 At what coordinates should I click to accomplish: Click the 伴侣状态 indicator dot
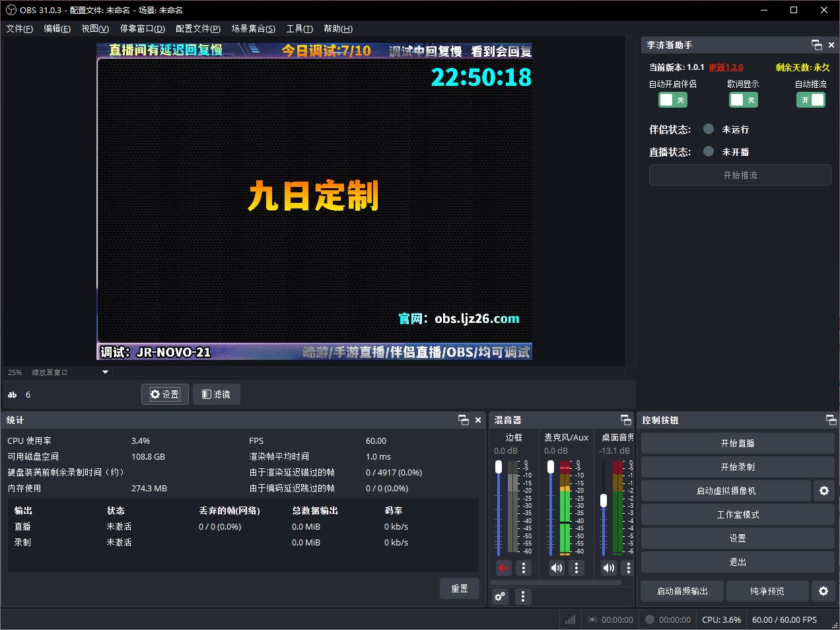[709, 129]
